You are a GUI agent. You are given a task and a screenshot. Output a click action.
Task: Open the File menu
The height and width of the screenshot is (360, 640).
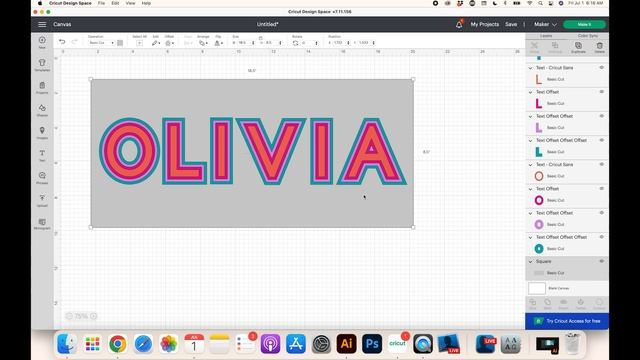[101, 3]
